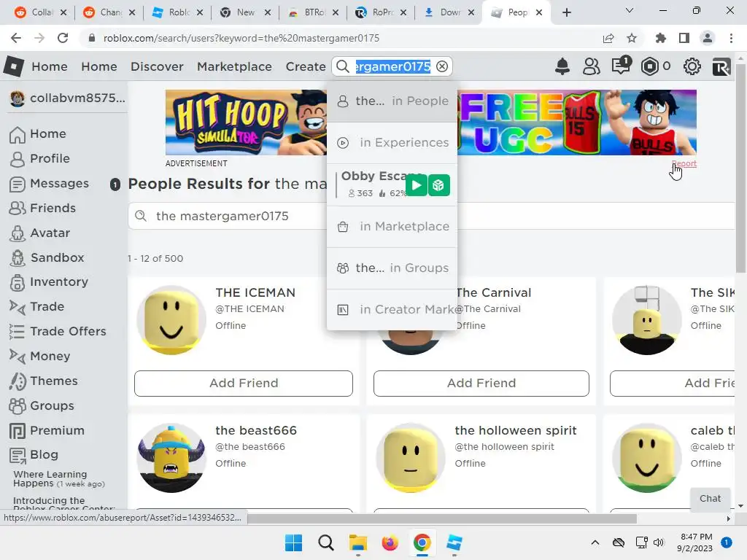Report the advertisement
The height and width of the screenshot is (560, 747).
[x=684, y=163]
